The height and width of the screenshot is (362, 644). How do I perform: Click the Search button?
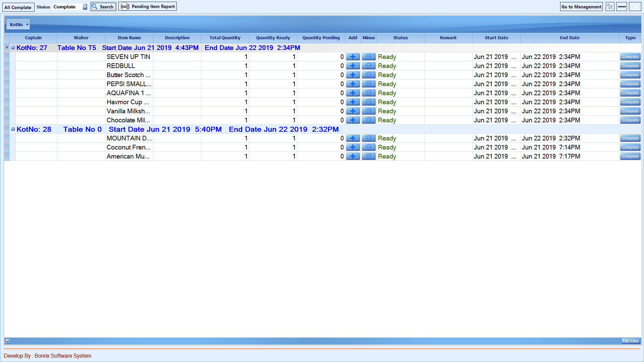coord(103,7)
